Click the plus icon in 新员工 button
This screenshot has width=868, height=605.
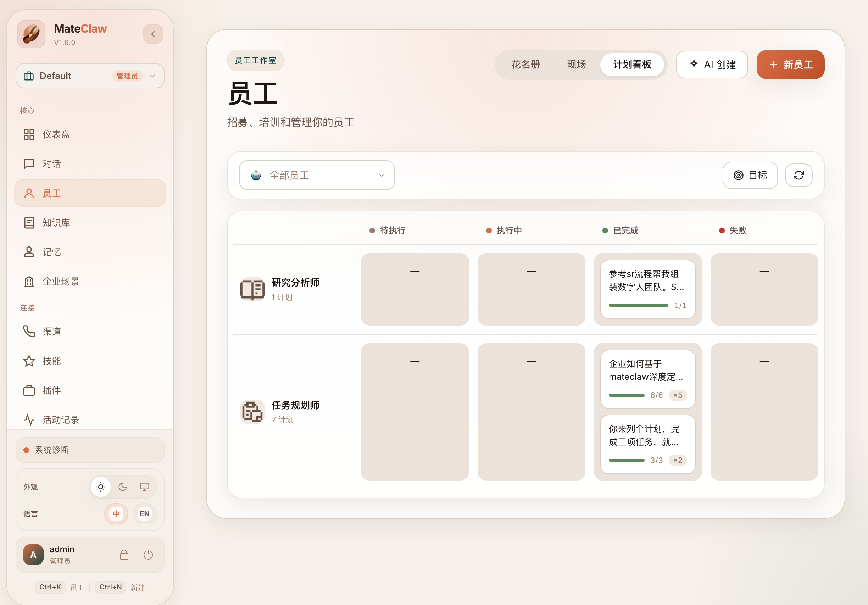[773, 65]
